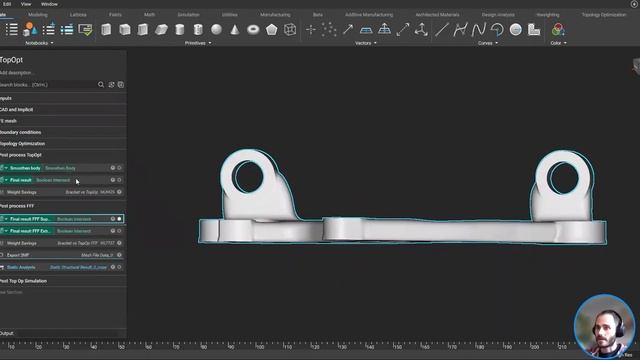
Task: Insert the hollow cylinder primitive
Action: [x=198, y=29]
